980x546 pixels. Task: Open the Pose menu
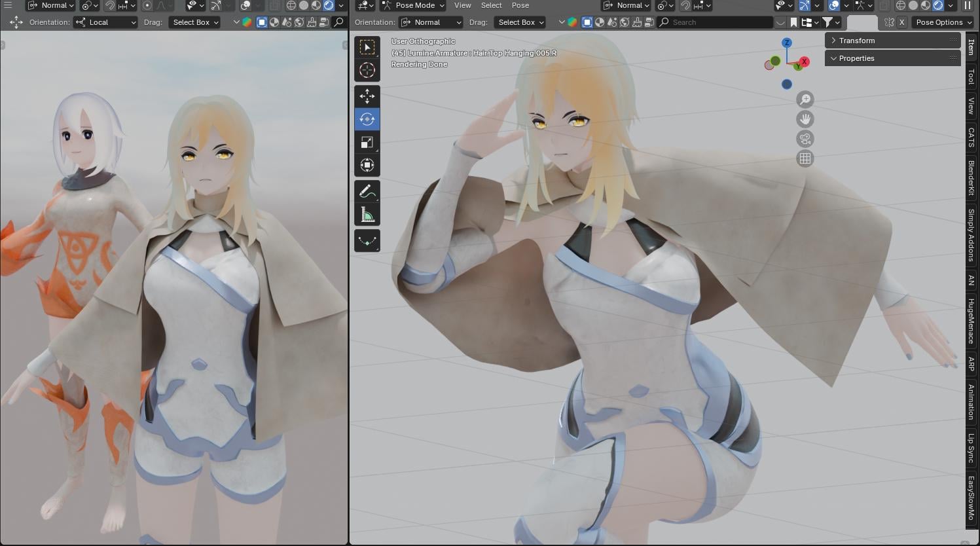[x=520, y=5]
